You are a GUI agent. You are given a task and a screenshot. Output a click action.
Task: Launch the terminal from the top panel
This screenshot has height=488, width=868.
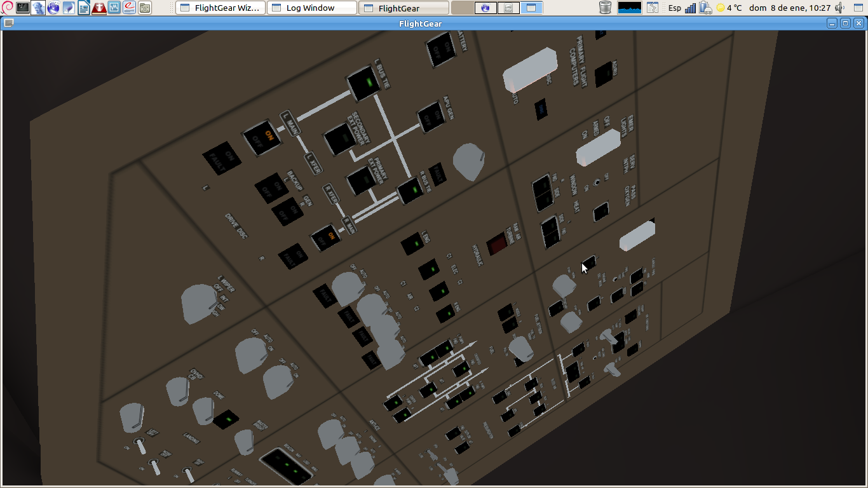click(x=23, y=8)
